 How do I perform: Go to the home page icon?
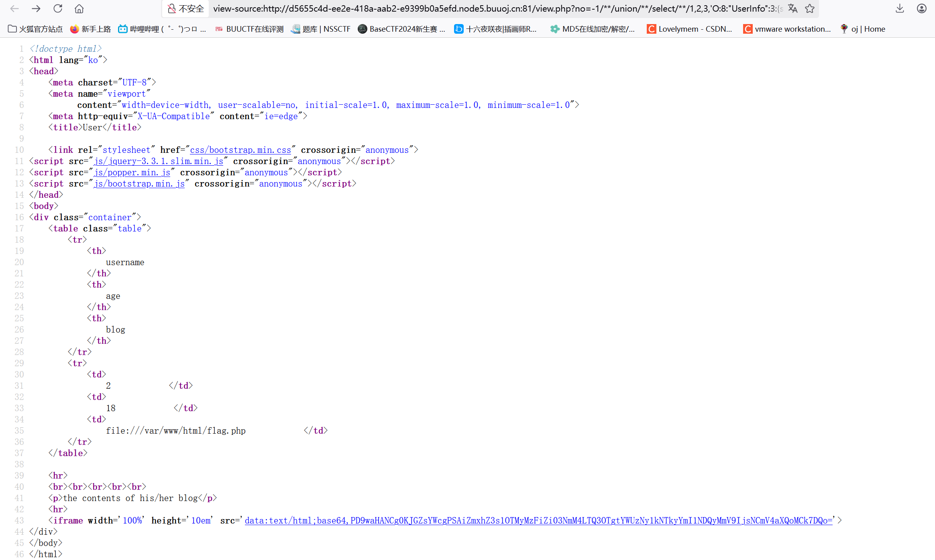pos(79,8)
